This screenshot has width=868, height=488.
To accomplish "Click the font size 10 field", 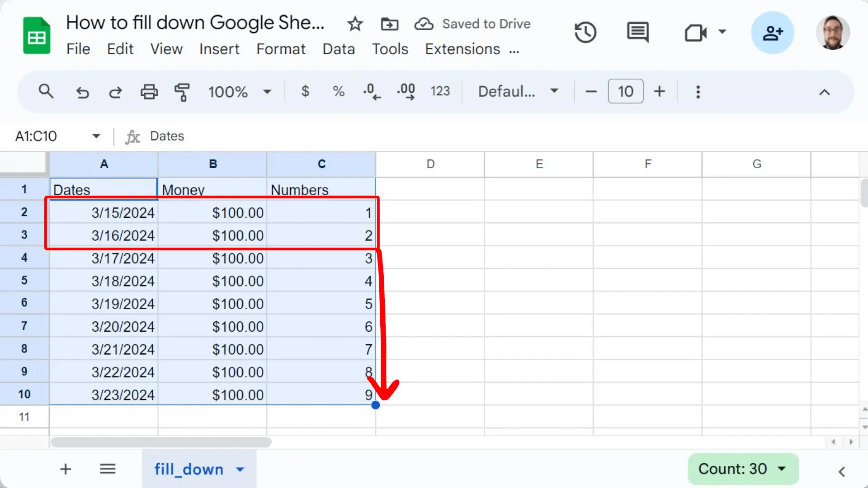I will pyautogui.click(x=625, y=92).
